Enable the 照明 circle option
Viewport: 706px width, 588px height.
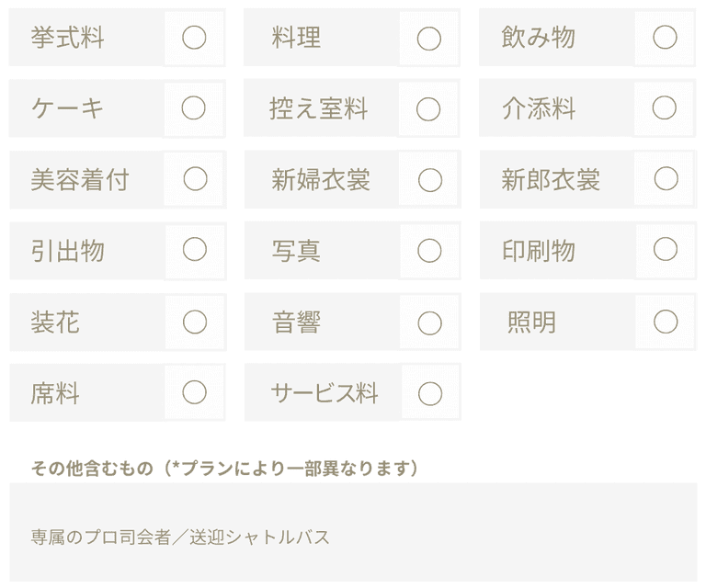[x=666, y=322]
